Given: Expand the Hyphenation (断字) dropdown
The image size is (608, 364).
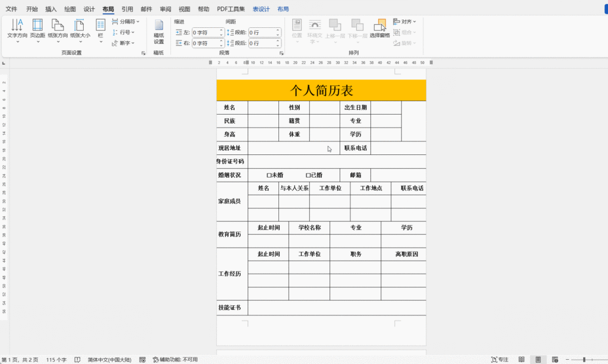Looking at the screenshot, I should coord(123,43).
